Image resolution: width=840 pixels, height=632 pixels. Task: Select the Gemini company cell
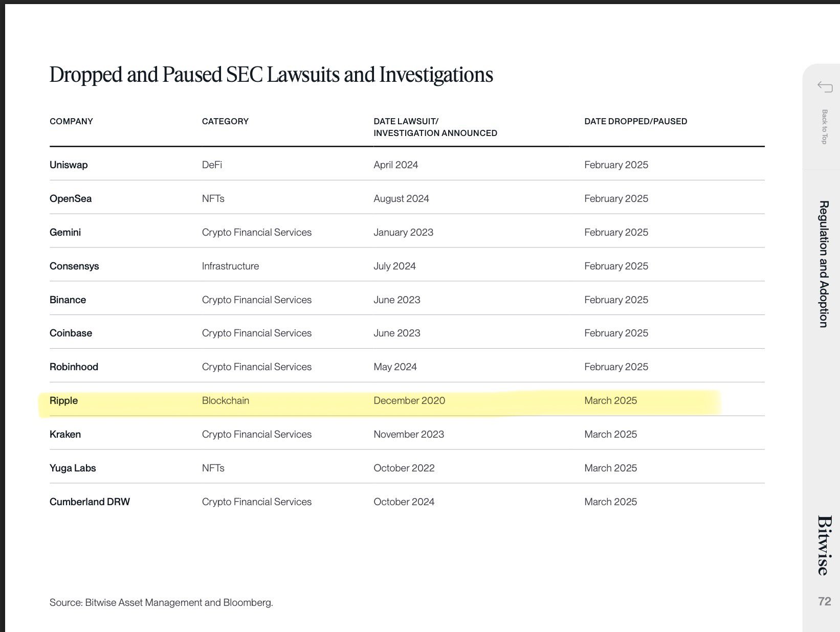[x=65, y=232]
